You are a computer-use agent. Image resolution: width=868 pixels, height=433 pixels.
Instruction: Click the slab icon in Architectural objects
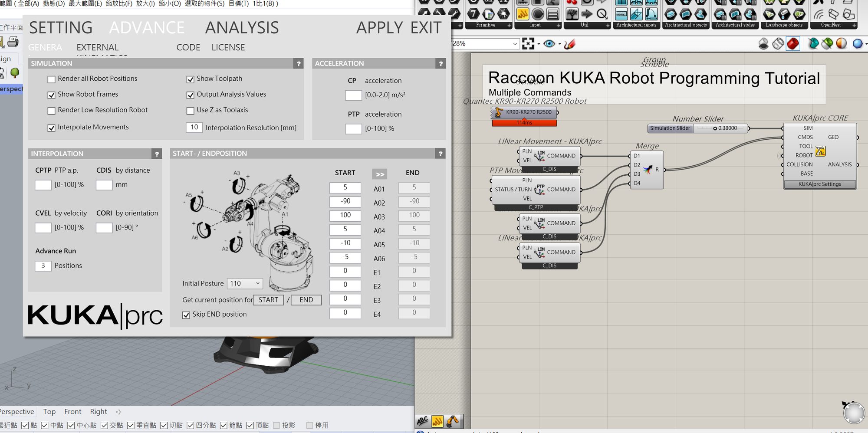point(671,14)
